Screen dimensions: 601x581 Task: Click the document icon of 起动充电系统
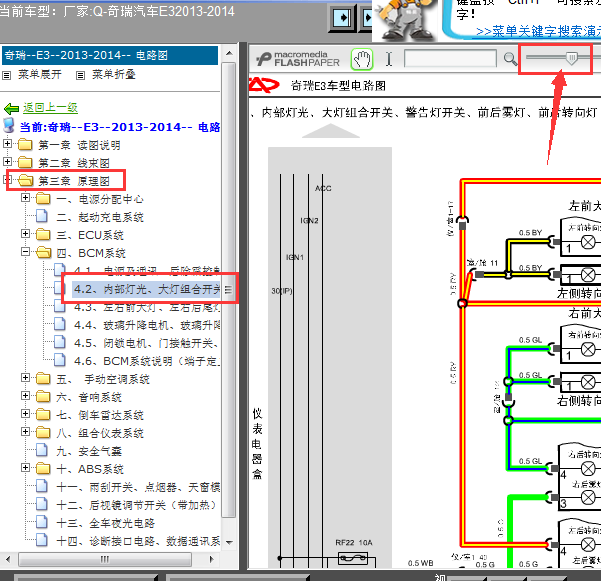[x=41, y=217]
